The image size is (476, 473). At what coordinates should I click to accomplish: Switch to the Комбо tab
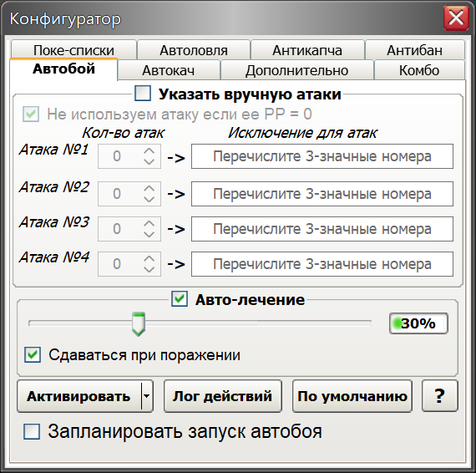pos(419,70)
